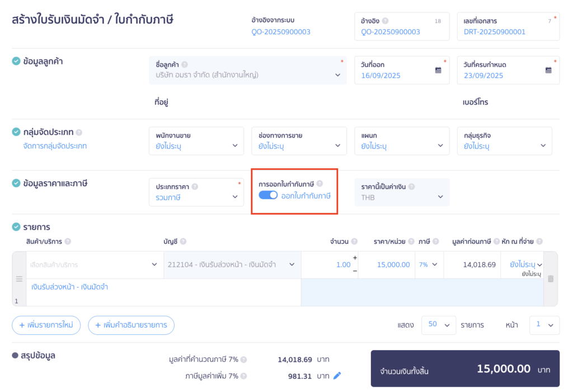Click the plus icon to increase quantity
Image resolution: width=573 pixels, height=392 pixels.
click(355, 258)
